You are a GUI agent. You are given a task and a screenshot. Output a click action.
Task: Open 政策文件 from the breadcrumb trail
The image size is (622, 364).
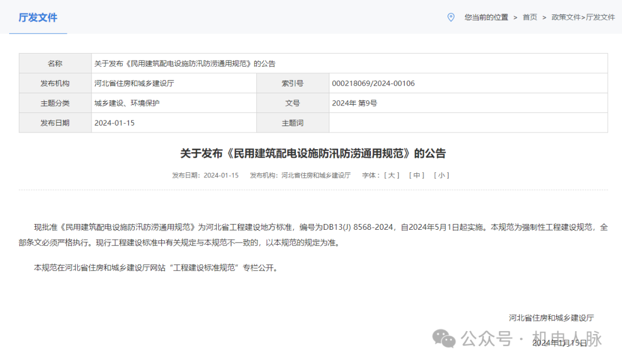[x=567, y=17]
